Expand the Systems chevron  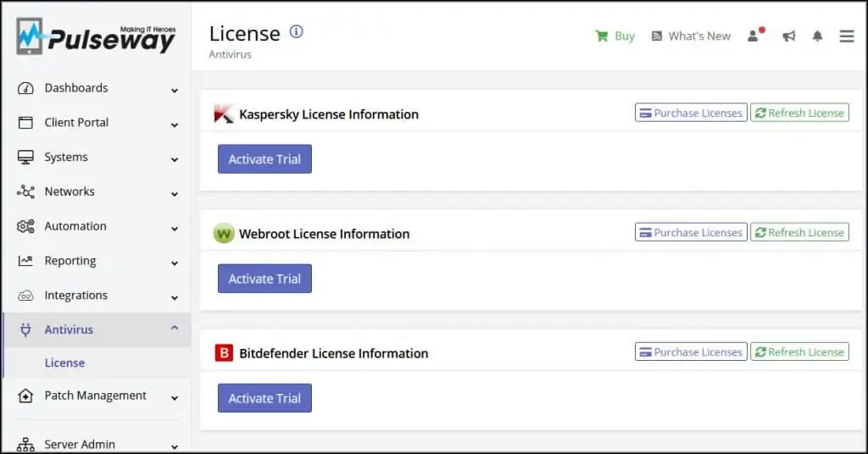pos(175,159)
